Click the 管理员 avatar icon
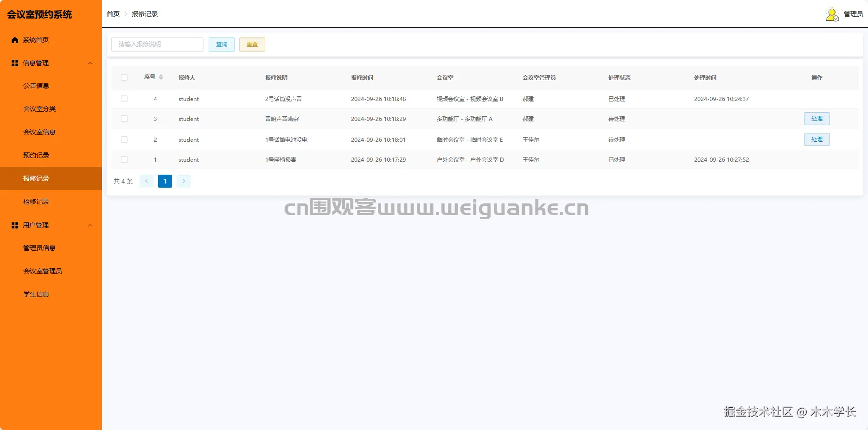Viewport: 868px width, 430px height. [x=832, y=14]
